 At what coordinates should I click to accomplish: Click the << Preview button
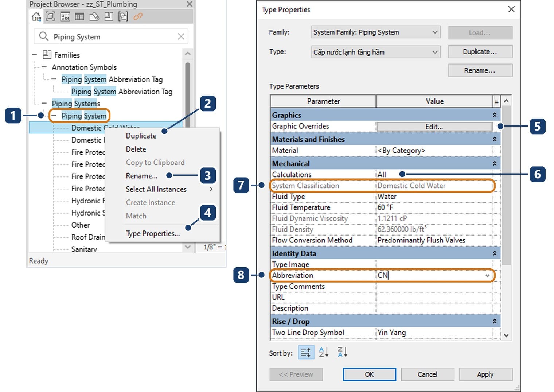click(x=296, y=374)
